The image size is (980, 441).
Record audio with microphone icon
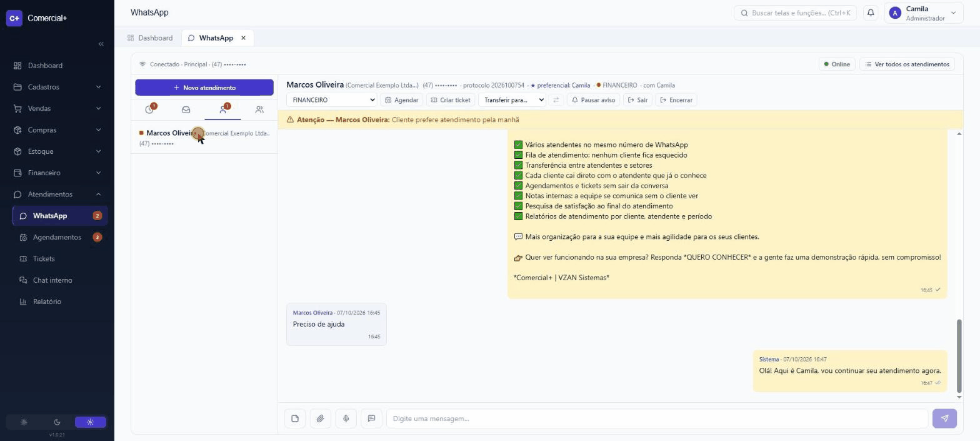(x=346, y=418)
